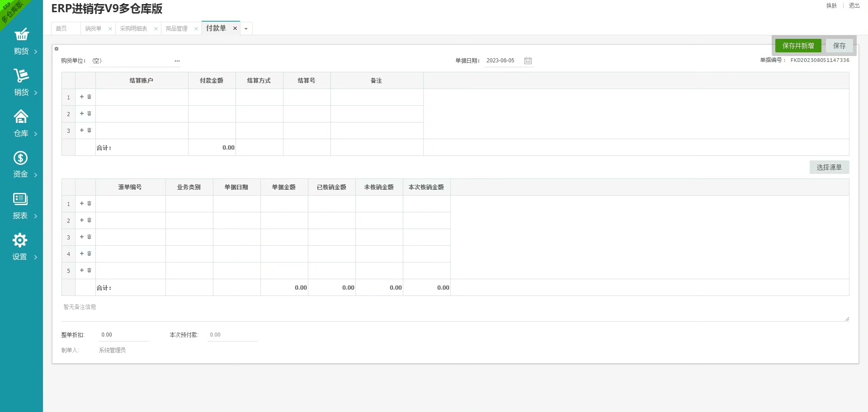Click the 整单折扣 input field
This screenshot has height=412, width=868.
click(x=123, y=335)
